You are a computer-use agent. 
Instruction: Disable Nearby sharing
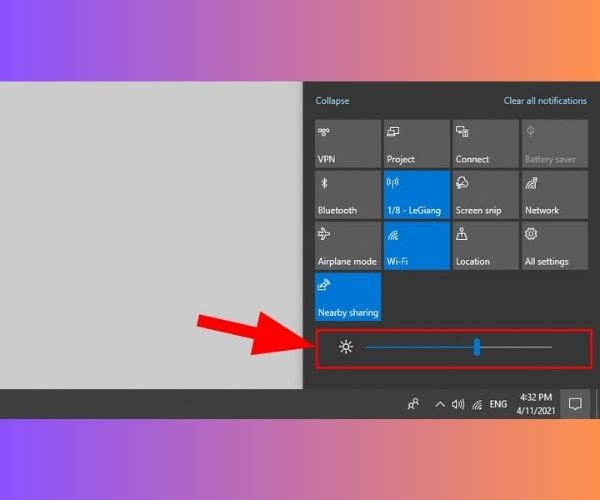[348, 297]
